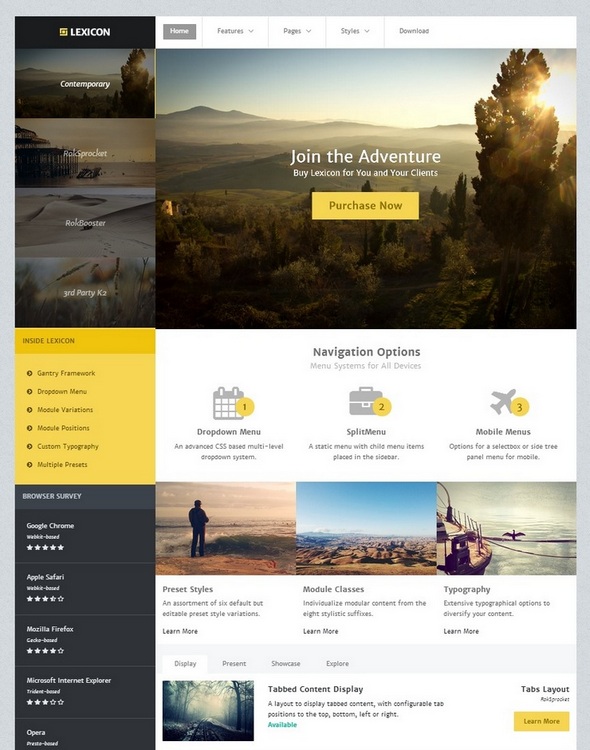Click Learn More button in Tabs Layout
590x750 pixels.
[541, 721]
